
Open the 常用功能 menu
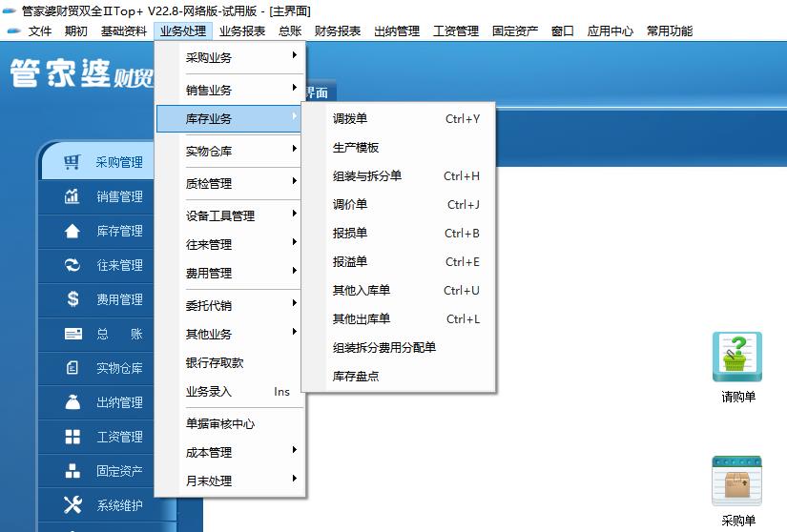pos(669,31)
